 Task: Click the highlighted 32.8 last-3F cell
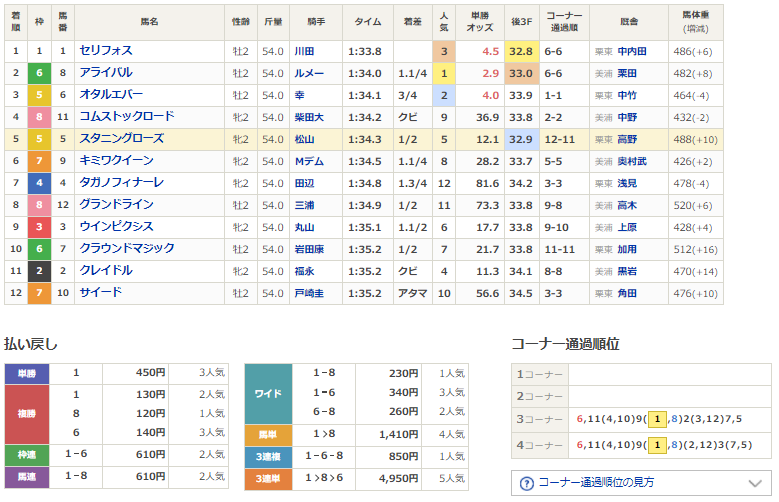[x=522, y=51]
